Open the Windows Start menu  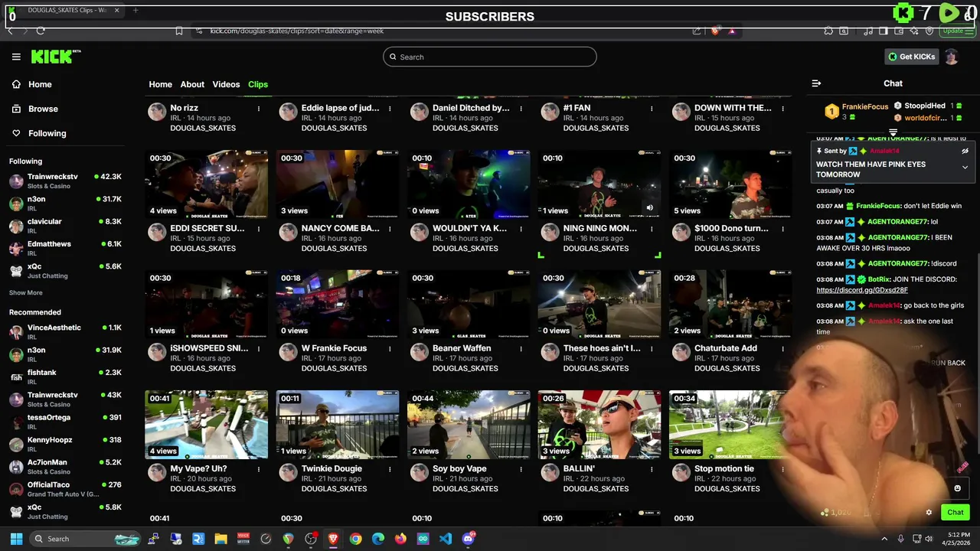pos(16,539)
